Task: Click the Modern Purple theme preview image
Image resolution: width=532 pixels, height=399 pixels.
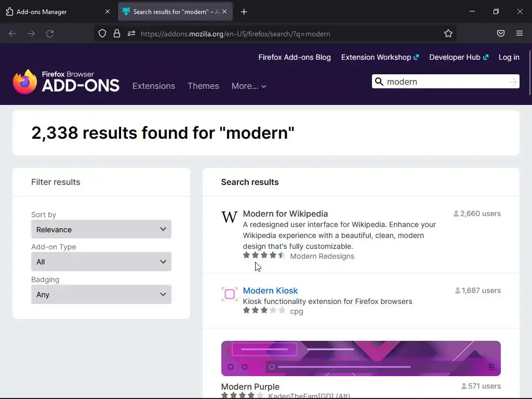Action: point(361,358)
